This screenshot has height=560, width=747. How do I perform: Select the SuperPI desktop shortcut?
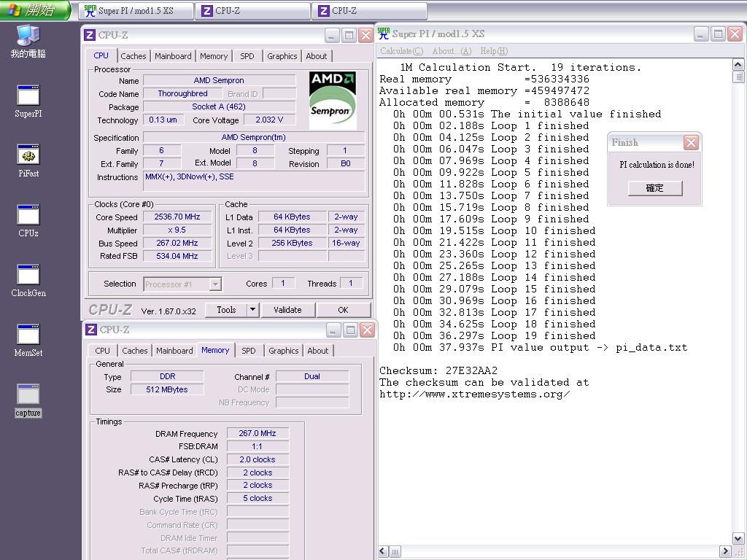click(x=28, y=101)
